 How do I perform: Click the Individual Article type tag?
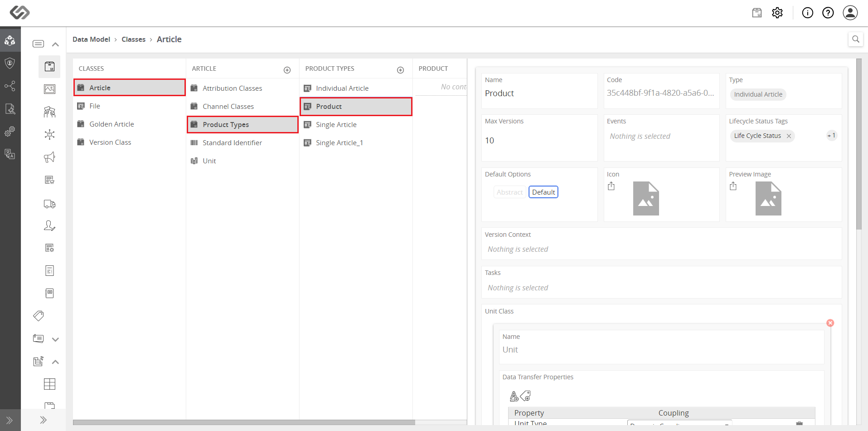758,94
